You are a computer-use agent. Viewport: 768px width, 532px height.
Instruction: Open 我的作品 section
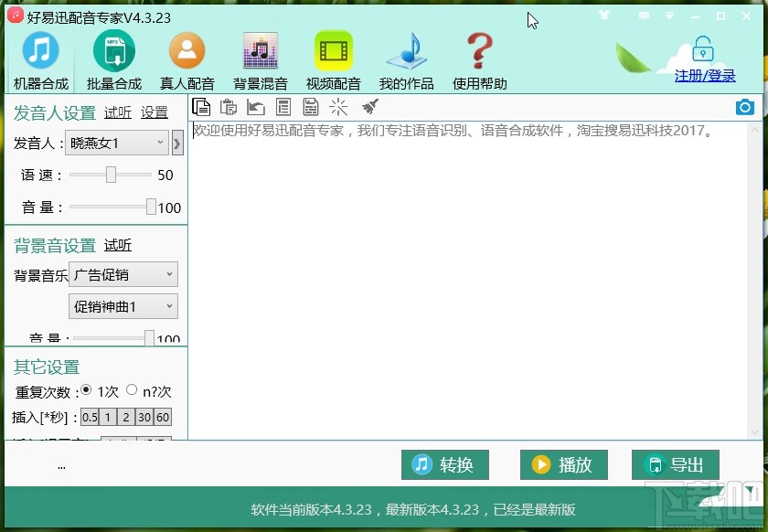point(406,61)
